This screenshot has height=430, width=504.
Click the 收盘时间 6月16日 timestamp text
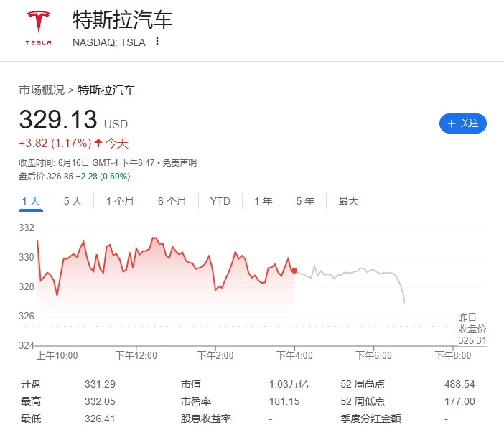pos(87,163)
